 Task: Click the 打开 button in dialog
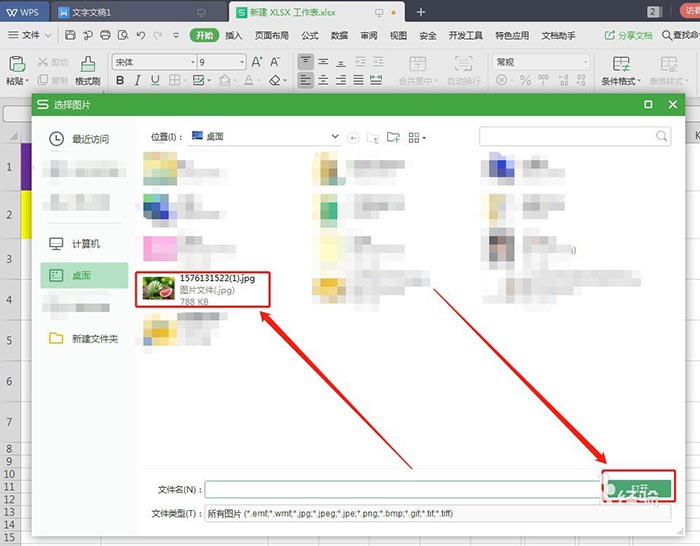pyautogui.click(x=639, y=489)
